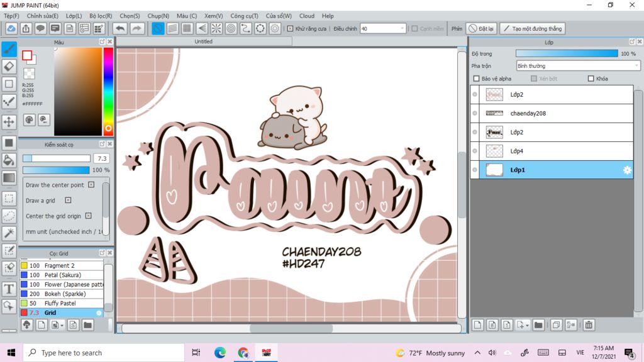Click the Đặt lại reset button
Screen dimensions: 644x362
tap(481, 29)
